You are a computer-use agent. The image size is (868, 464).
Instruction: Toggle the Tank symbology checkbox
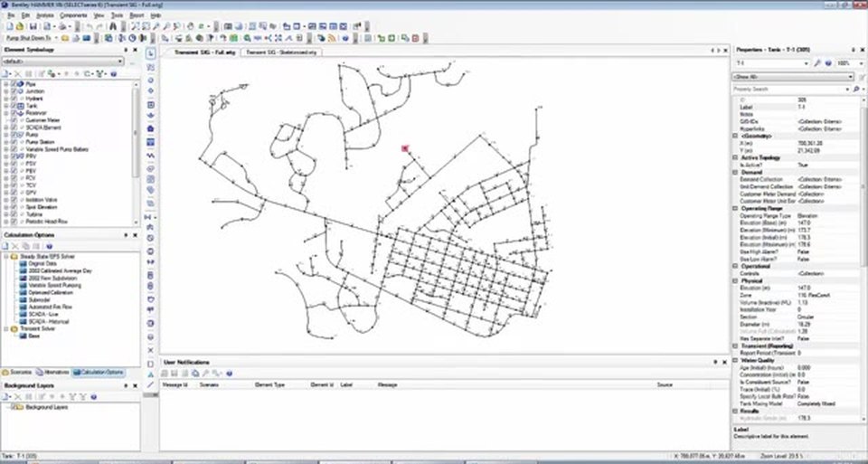click(x=14, y=106)
